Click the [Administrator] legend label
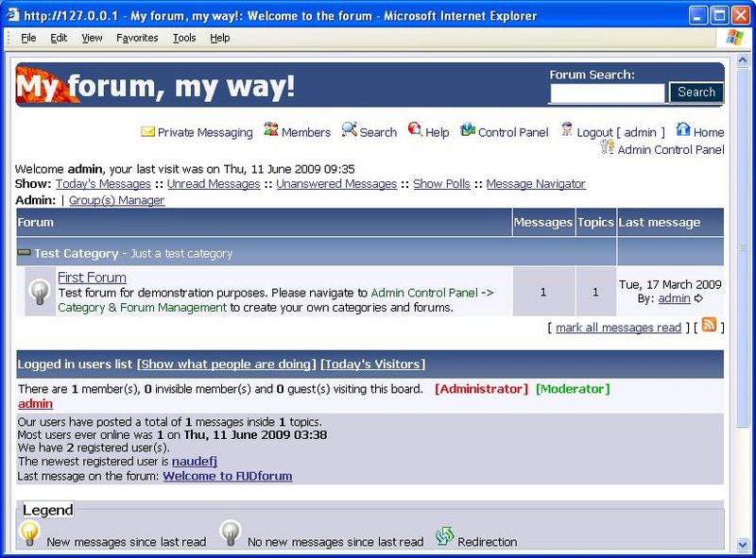The height and width of the screenshot is (558, 756). (481, 389)
